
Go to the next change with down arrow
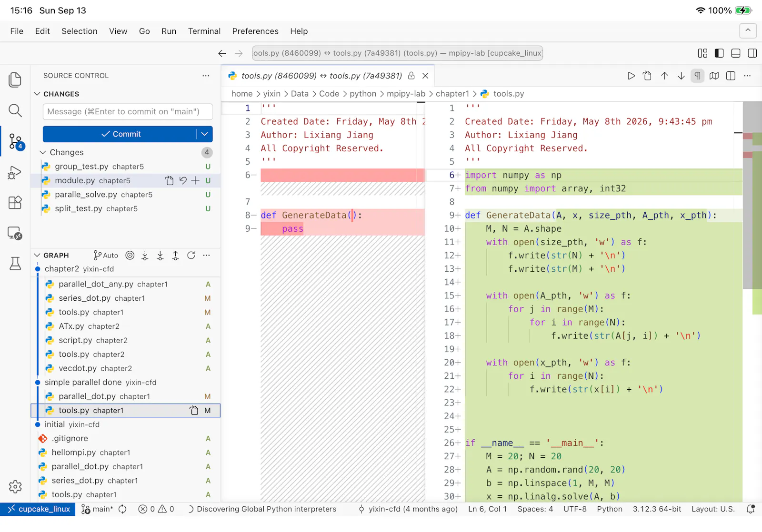[x=681, y=76]
